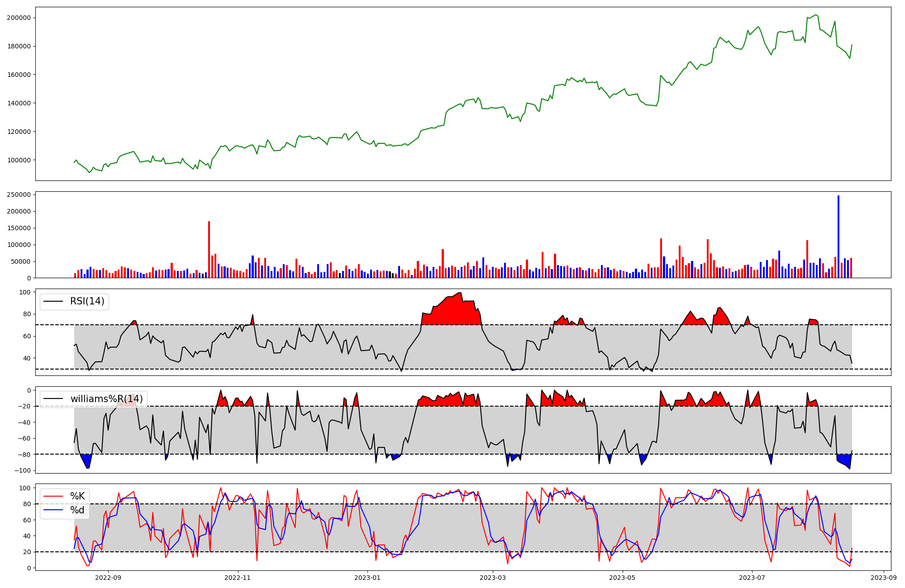Viewport: 905px width, 588px height.
Task: Click the 2023-07 x-axis date label
Action: [752, 578]
